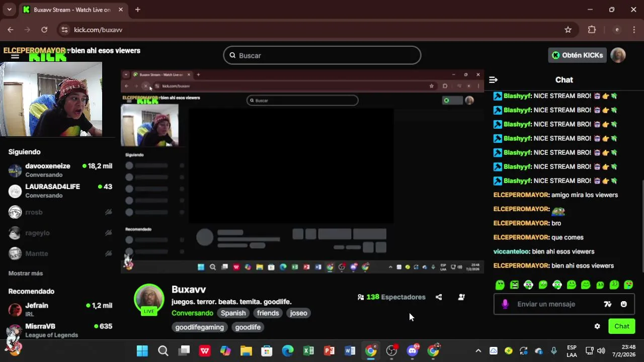The image size is (644, 362).
Task: Open the Chrome profile 'e' icon
Action: [x=617, y=30]
